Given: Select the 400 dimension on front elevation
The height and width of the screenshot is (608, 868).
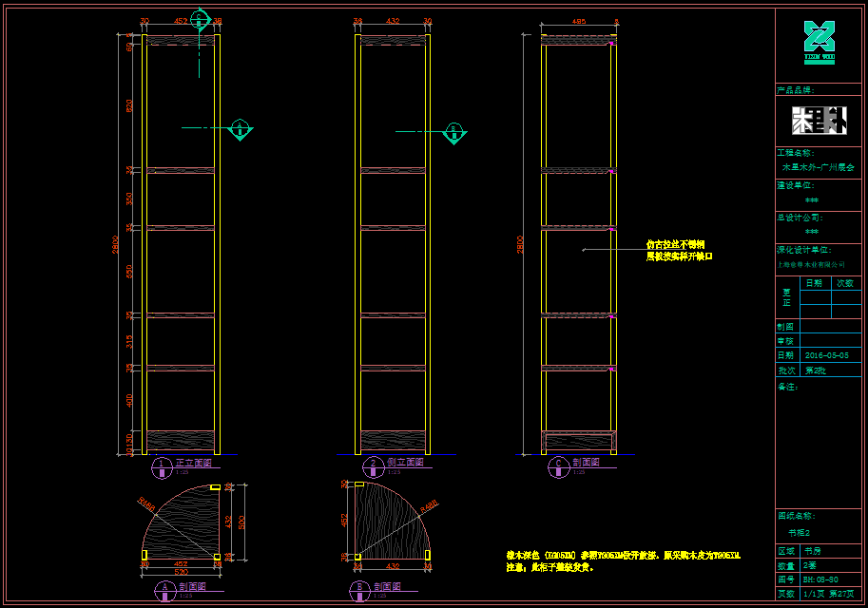Looking at the screenshot, I should (x=129, y=400).
